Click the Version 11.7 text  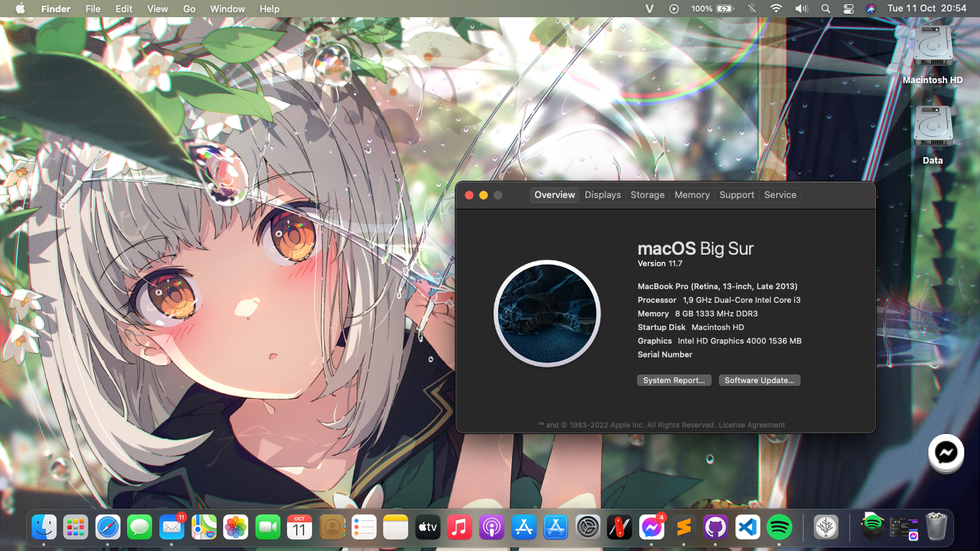tap(660, 264)
